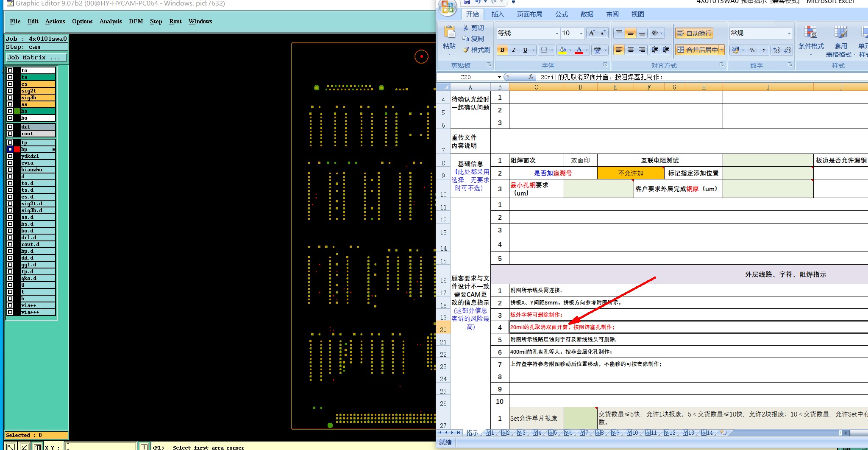The image size is (868, 450).
Task: Select Middle vertical align icon
Action: [631, 33]
